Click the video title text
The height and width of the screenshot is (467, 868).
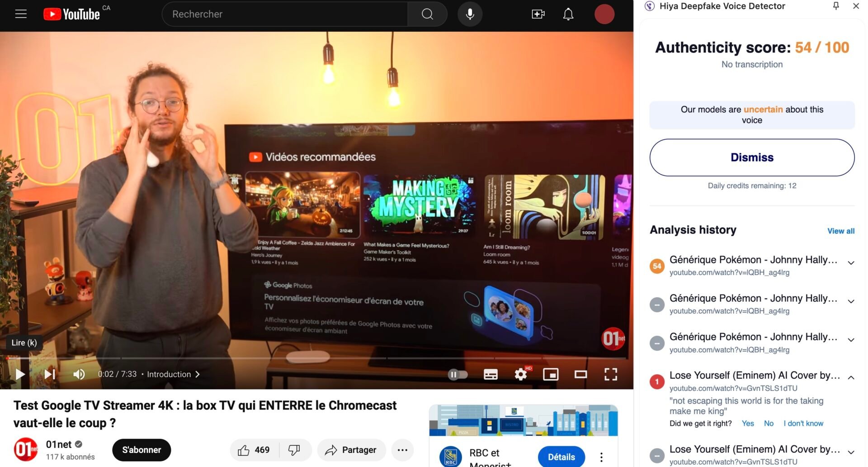(205, 414)
